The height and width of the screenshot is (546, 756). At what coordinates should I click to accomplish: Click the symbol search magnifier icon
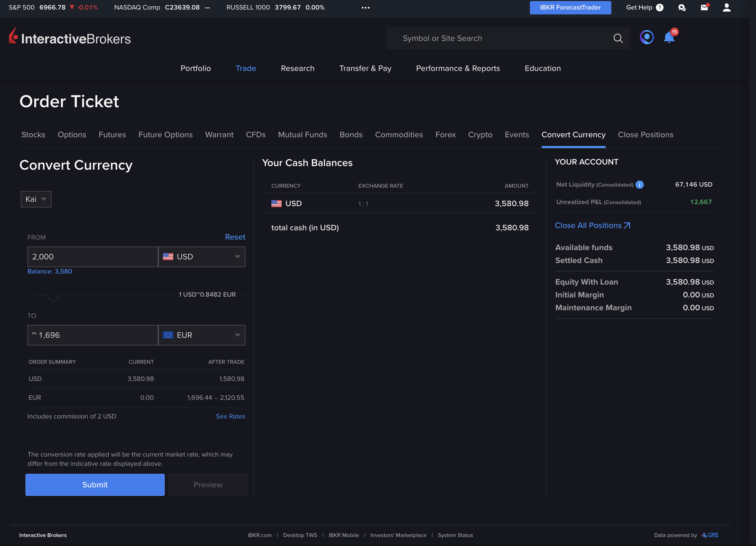pyautogui.click(x=618, y=38)
